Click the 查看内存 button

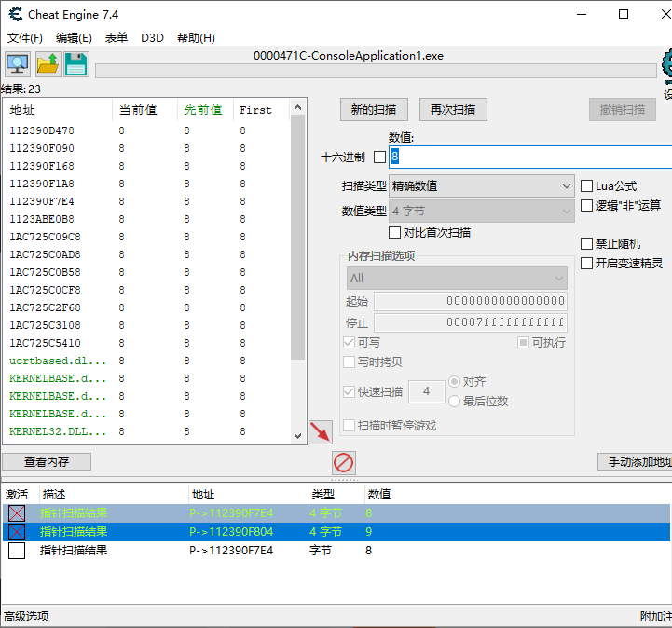click(x=47, y=462)
